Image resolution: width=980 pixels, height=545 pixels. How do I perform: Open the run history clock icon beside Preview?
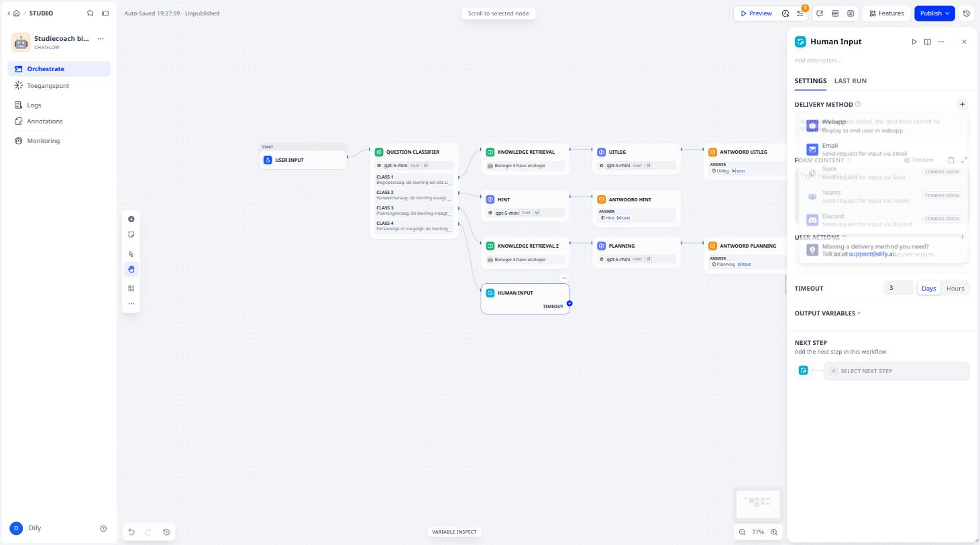pos(785,13)
